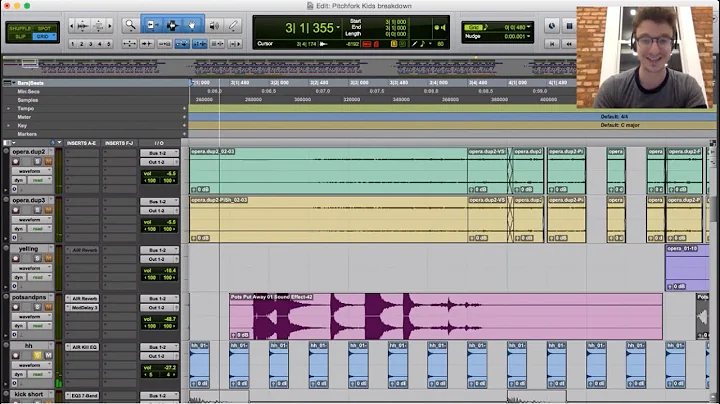This screenshot has width=720, height=404.
Task: Click the opera.dup2 track name
Action: (x=29, y=152)
